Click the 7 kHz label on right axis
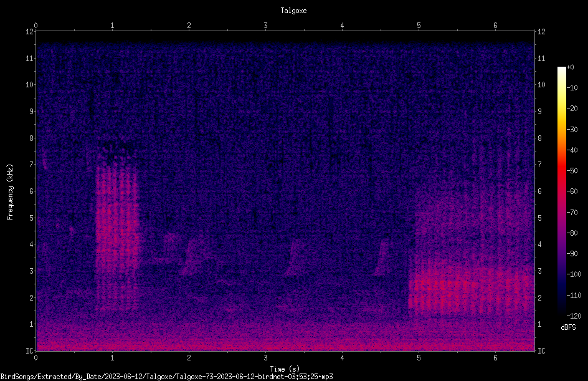588x381 pixels. point(540,165)
